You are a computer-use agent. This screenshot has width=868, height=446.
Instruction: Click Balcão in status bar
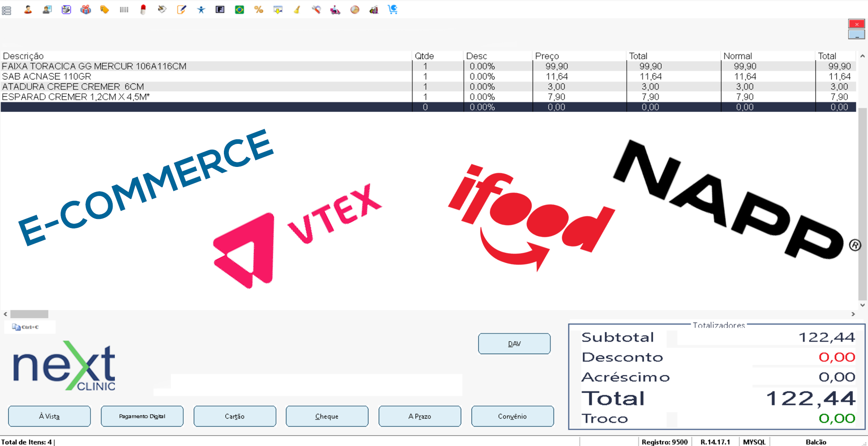816,442
